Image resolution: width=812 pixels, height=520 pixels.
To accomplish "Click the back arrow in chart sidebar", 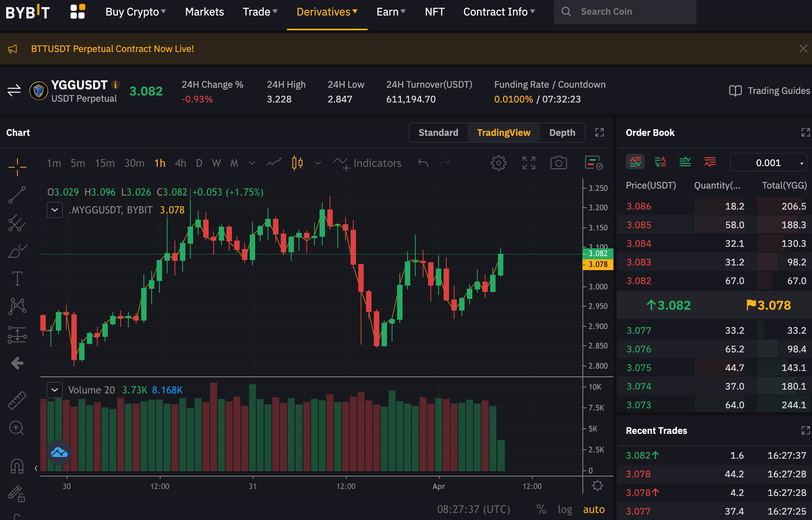I will [x=17, y=363].
